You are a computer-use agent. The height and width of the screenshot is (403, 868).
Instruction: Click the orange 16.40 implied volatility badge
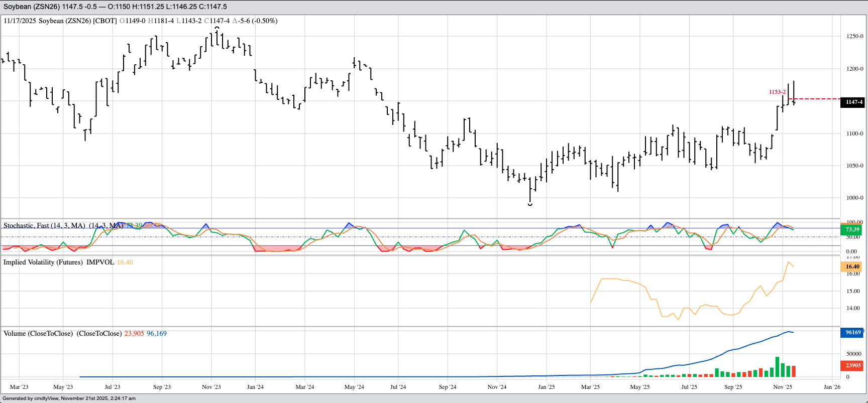852,266
